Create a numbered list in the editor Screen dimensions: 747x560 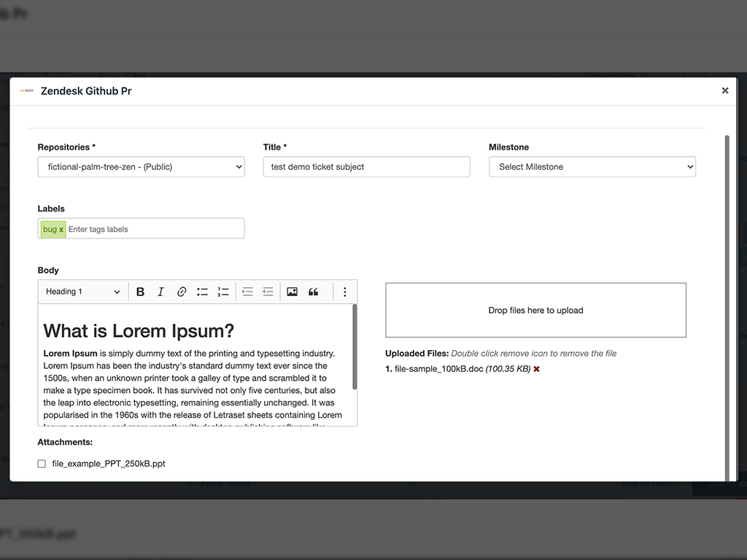(223, 292)
